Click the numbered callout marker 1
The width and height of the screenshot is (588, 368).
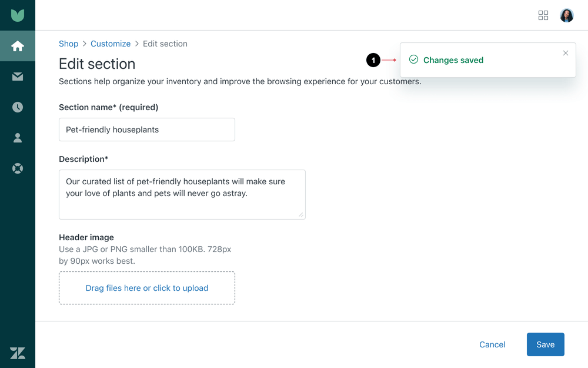tap(373, 59)
